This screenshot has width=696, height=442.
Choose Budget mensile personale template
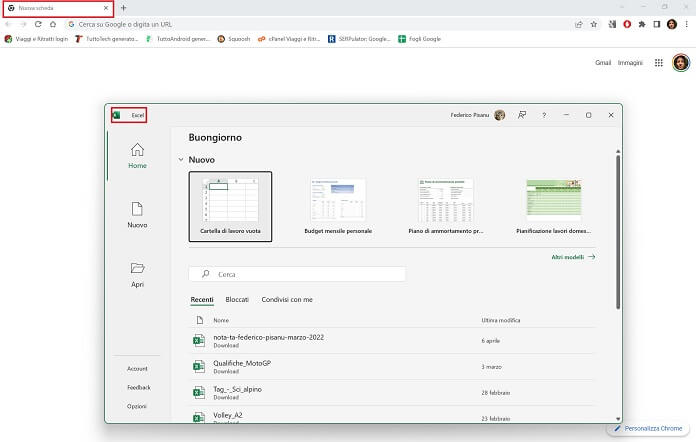338,207
